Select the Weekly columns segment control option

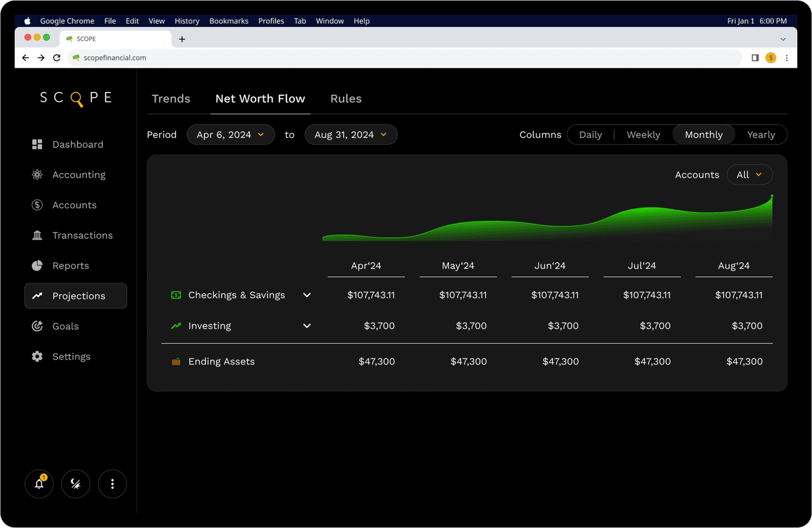click(x=643, y=135)
